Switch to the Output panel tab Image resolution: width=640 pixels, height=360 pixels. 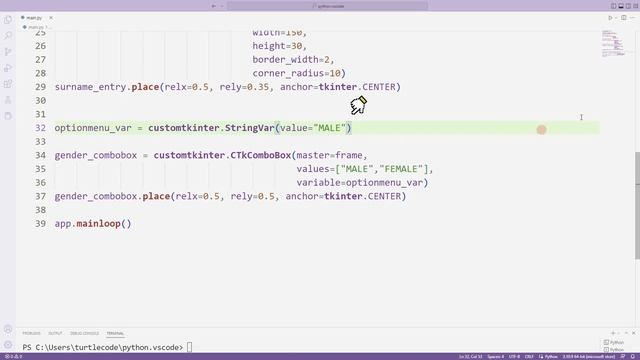coord(55,333)
